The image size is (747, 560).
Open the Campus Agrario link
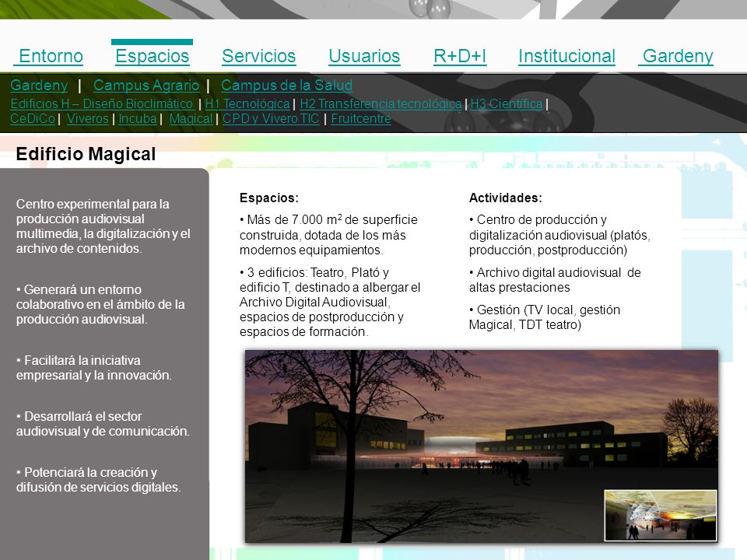point(146,86)
